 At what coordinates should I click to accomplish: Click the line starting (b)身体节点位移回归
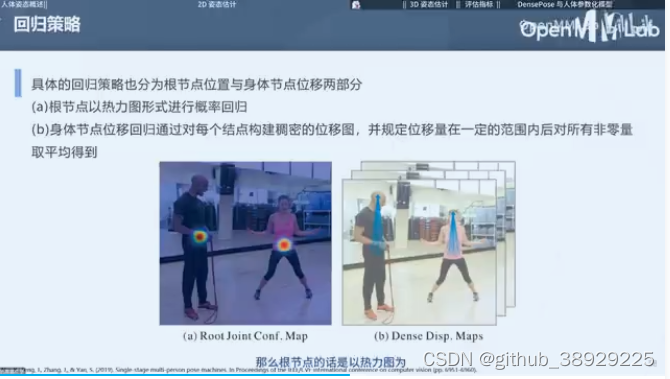332,129
